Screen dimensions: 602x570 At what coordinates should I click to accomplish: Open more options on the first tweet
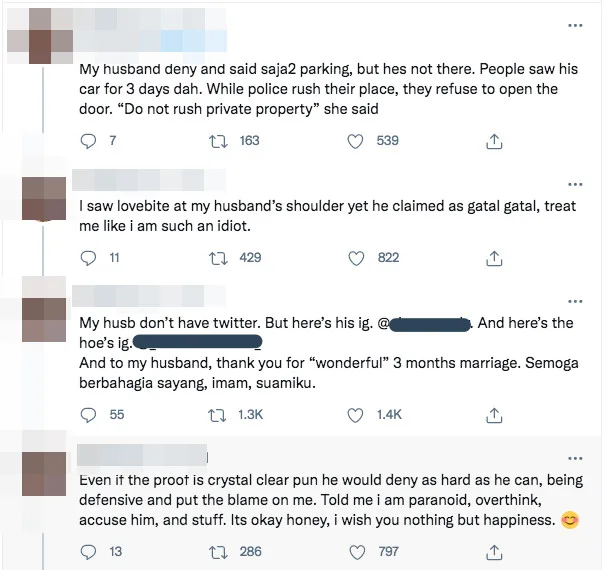tap(575, 24)
